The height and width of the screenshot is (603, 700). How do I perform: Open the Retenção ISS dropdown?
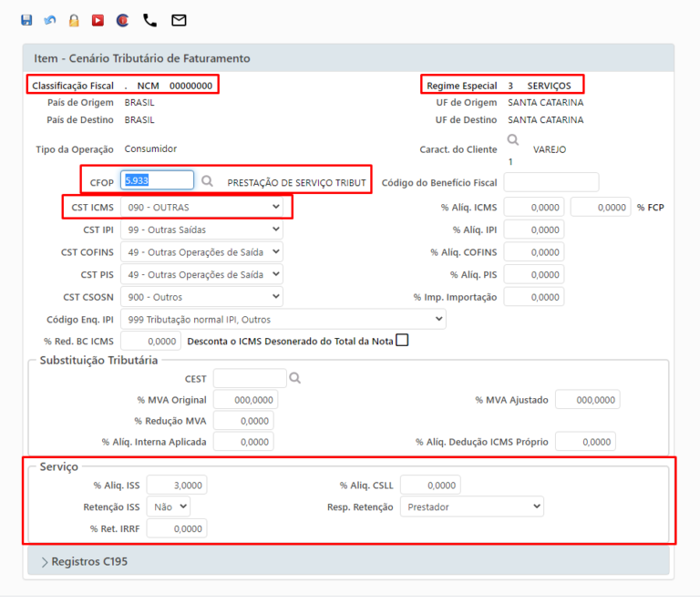[169, 506]
